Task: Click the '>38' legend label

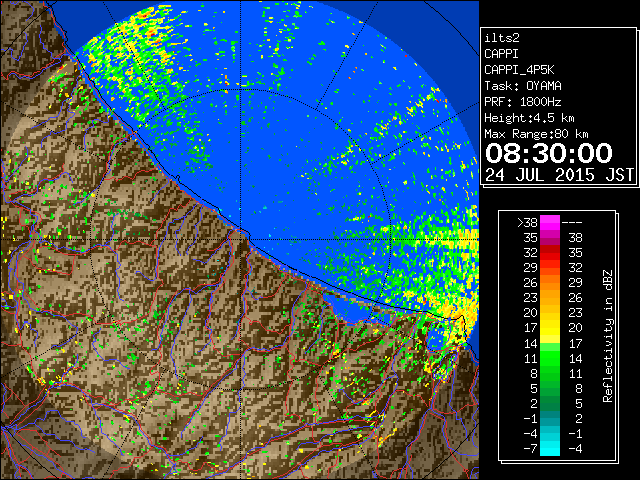Action: (527, 223)
